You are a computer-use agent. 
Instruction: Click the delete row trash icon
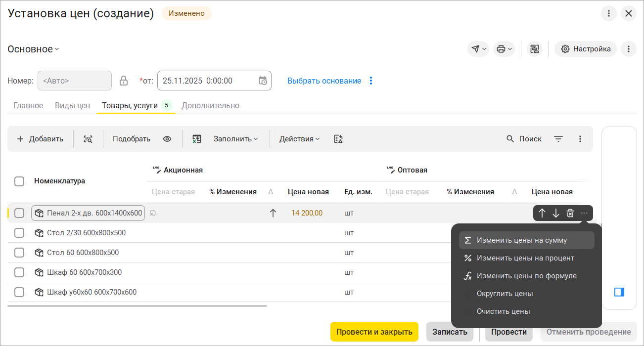pos(570,213)
